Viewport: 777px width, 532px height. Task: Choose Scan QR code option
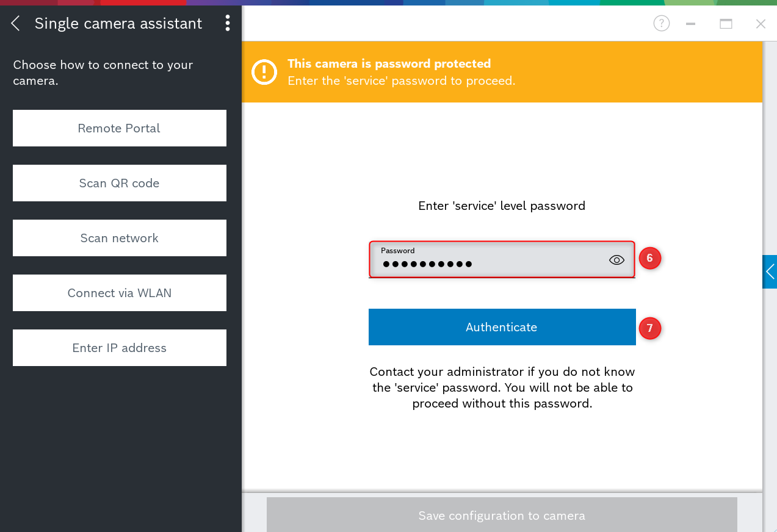119,183
